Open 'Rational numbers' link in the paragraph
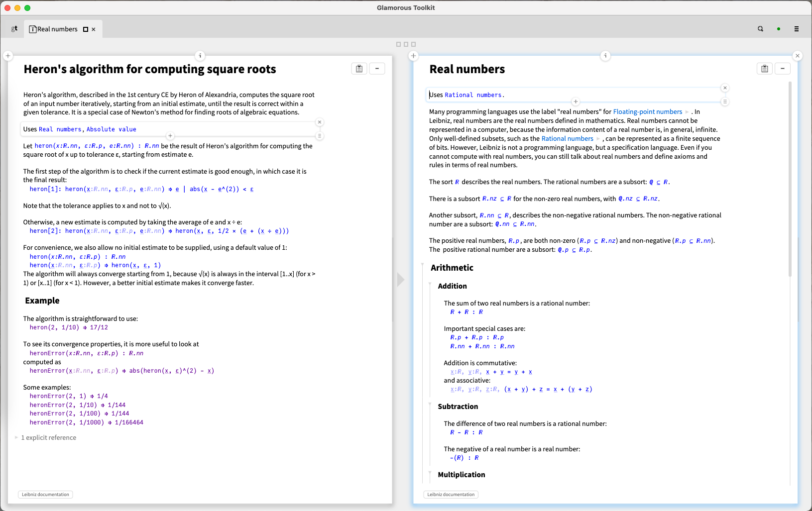 click(567, 139)
